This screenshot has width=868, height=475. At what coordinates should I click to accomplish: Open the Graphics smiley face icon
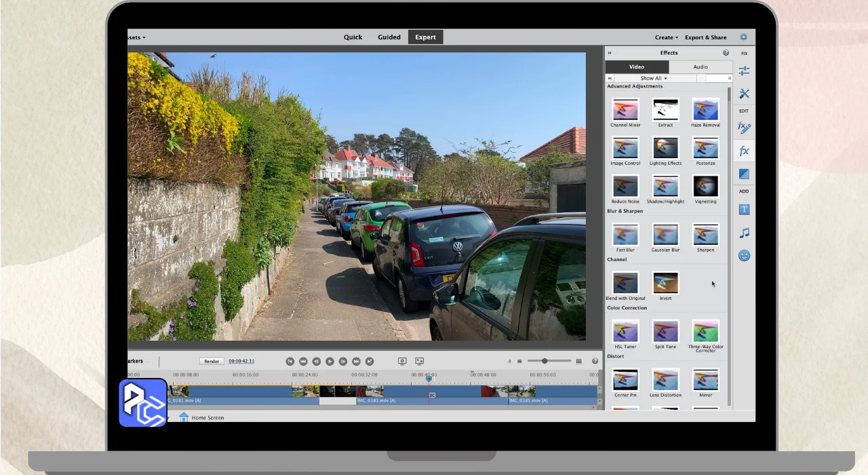coord(744,256)
